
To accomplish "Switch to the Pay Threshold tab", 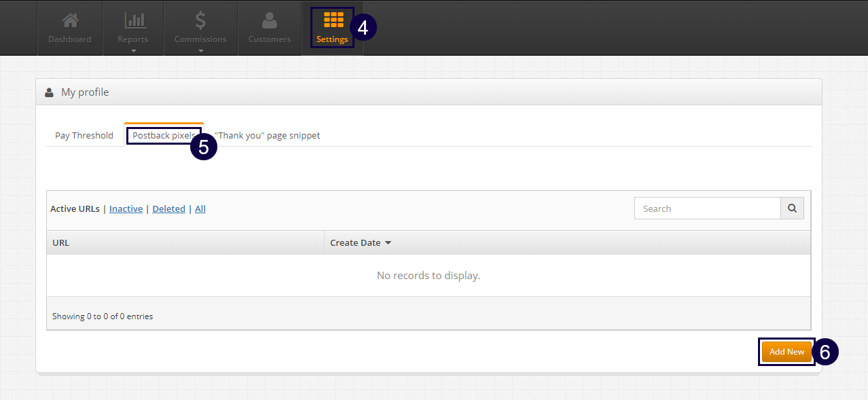I will 84,135.
